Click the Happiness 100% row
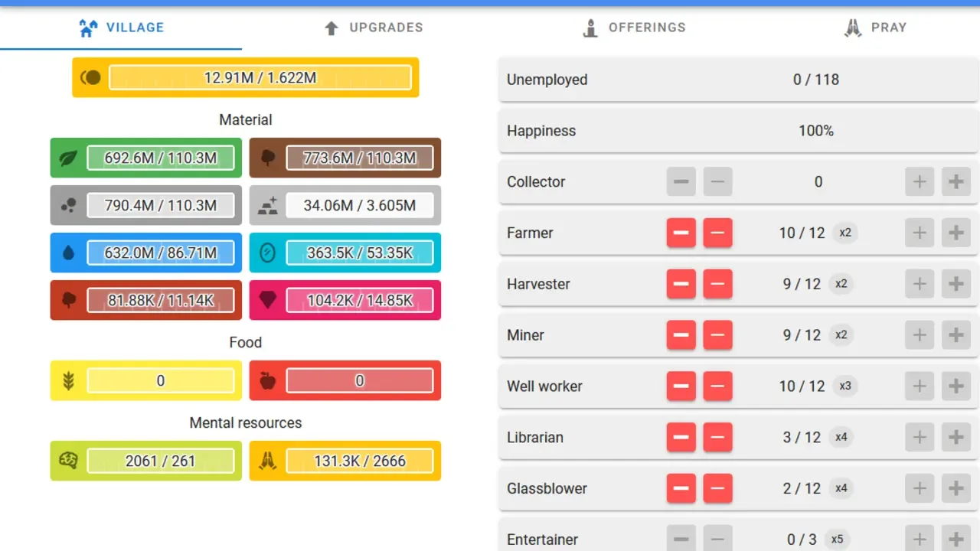 pos(738,131)
